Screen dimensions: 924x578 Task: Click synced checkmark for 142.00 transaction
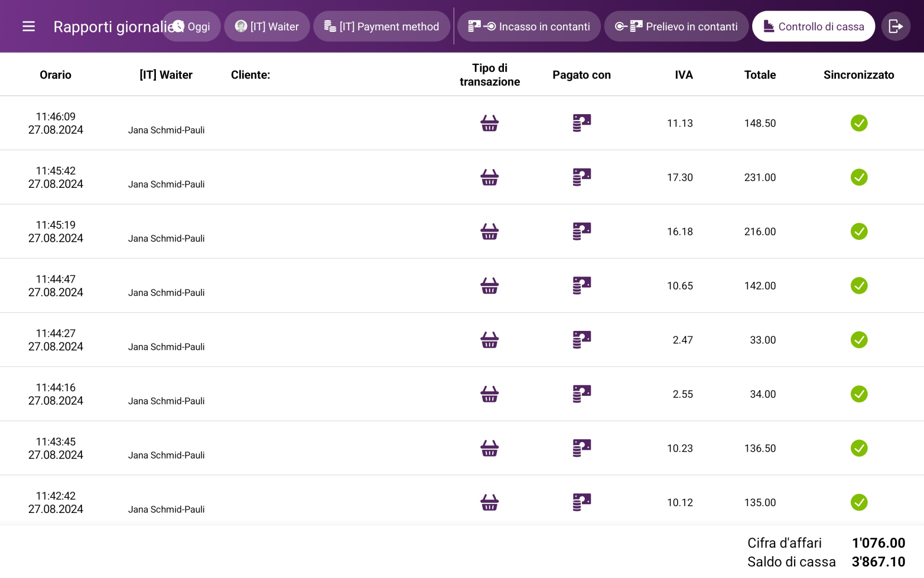click(x=859, y=286)
